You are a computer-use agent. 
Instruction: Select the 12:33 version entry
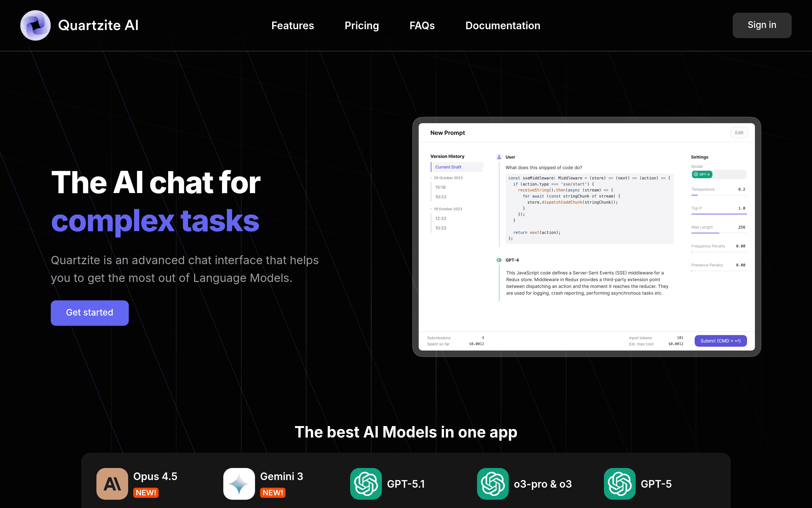(441, 218)
